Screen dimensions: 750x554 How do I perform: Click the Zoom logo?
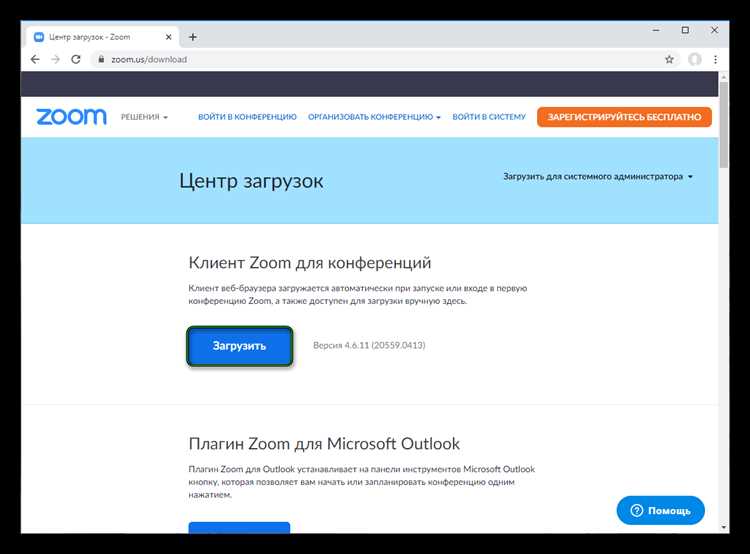click(71, 117)
